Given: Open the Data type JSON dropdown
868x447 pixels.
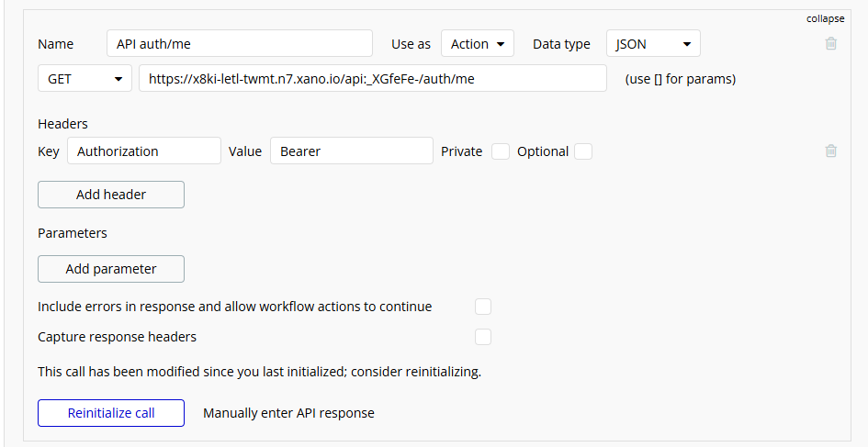Looking at the screenshot, I should 653,44.
